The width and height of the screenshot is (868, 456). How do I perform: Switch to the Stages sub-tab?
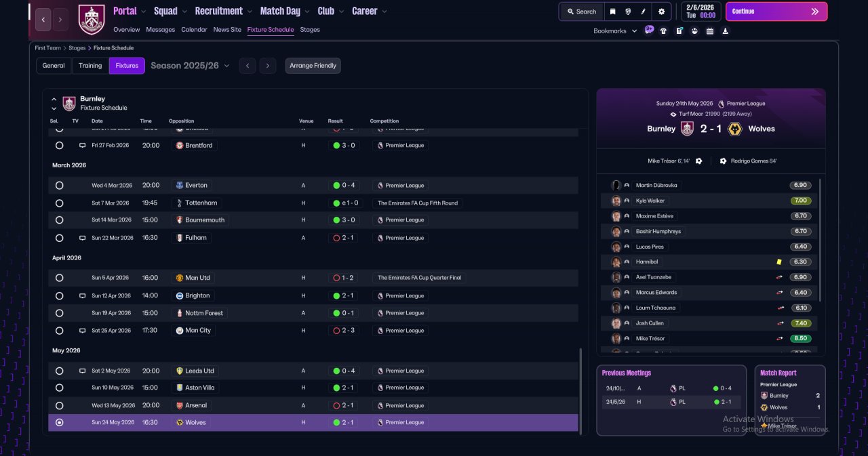pyautogui.click(x=310, y=30)
